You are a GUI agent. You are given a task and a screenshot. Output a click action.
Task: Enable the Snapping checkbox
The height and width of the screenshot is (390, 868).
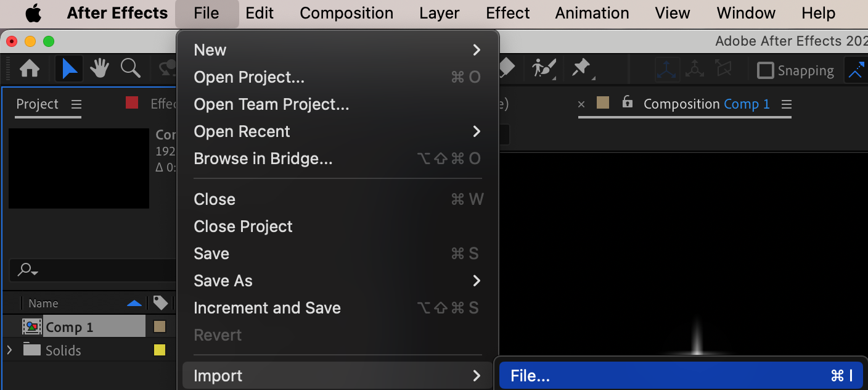point(765,70)
